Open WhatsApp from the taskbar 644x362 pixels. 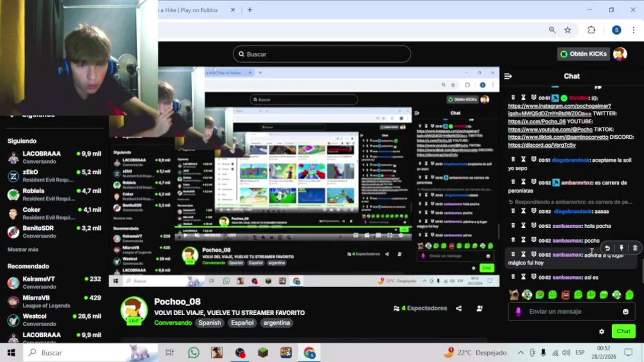(194, 352)
